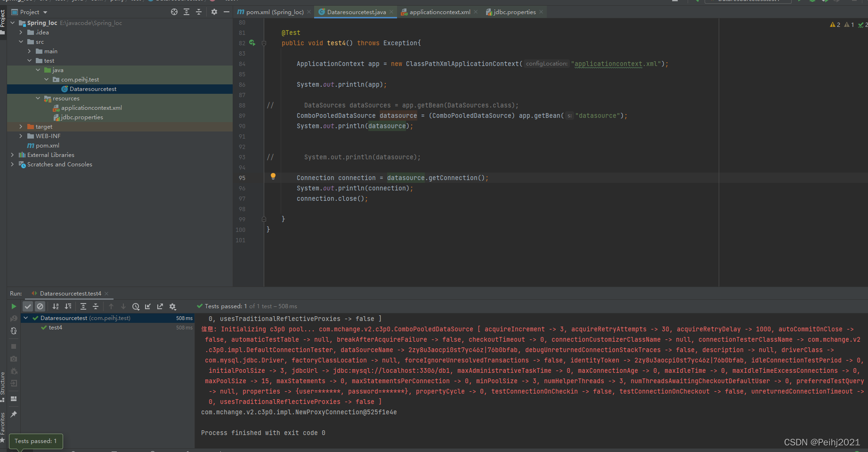Place cursor on line 95 getConnection call
Image resolution: width=868 pixels, height=452 pixels.
(457, 178)
